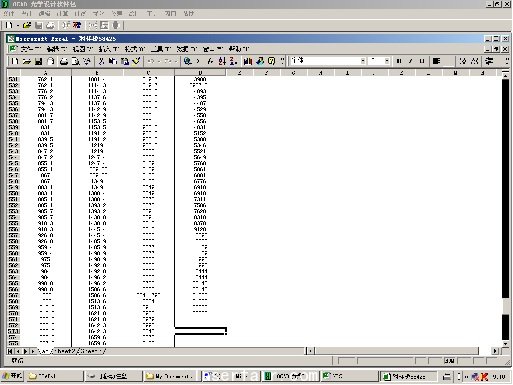Switch to the My Documents taskbar button
Viewport: 513px width, 385px height.
click(x=172, y=376)
